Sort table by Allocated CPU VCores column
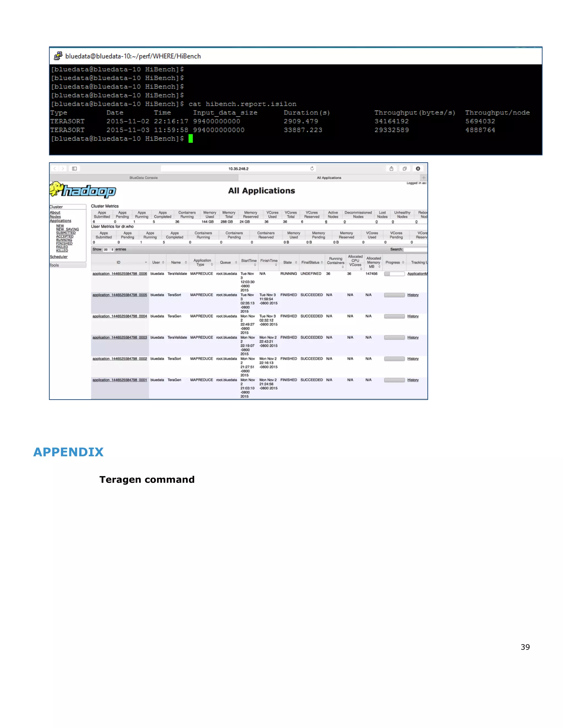This screenshot has height=728, width=563. tap(355, 262)
